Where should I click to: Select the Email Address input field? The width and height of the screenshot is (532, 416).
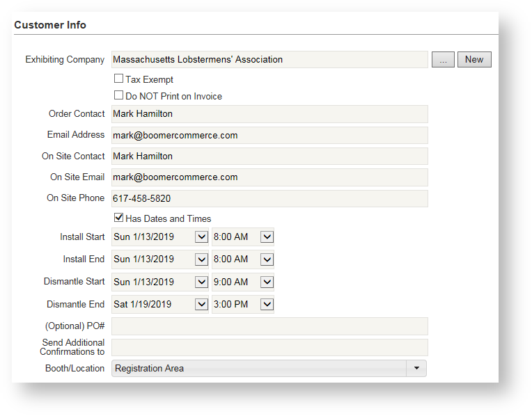tap(269, 136)
